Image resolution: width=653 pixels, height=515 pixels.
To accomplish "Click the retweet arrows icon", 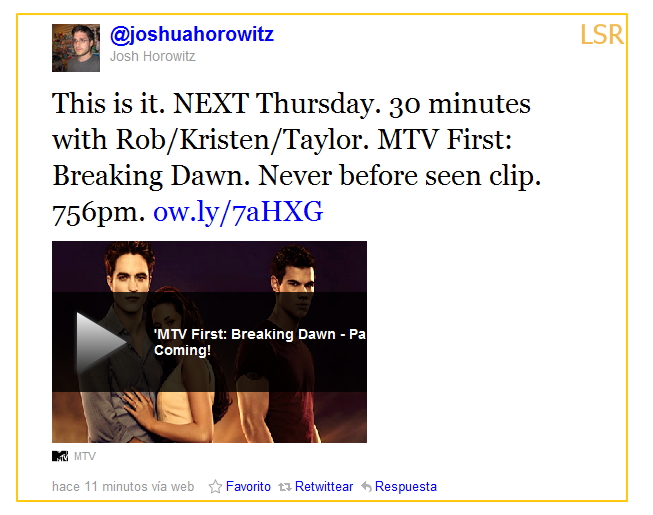I will coord(285,486).
